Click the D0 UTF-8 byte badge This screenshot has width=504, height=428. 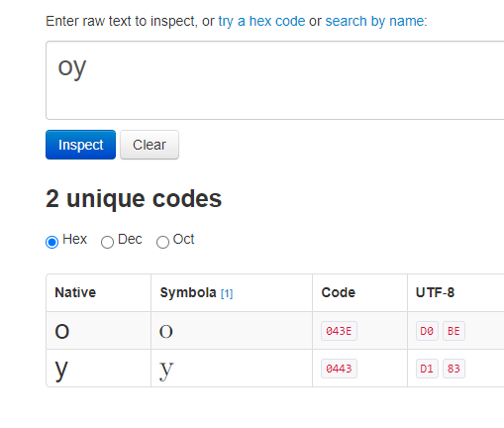(x=427, y=331)
